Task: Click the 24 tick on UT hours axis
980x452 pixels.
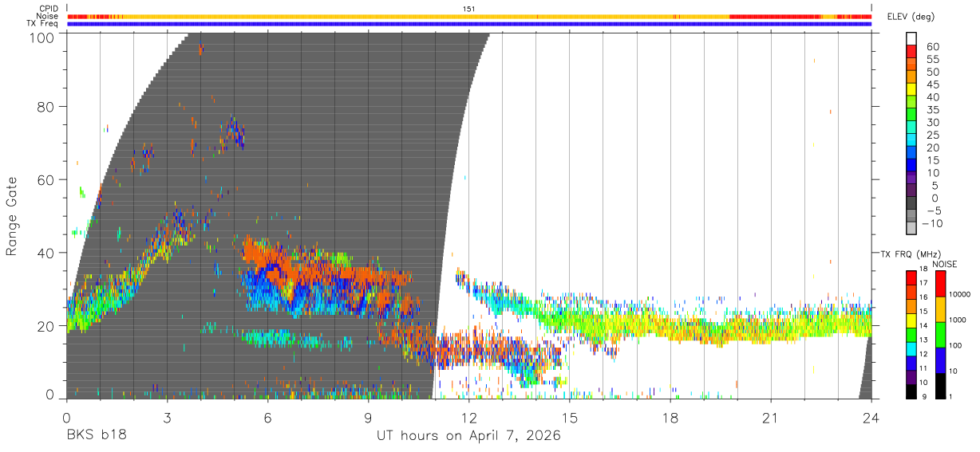Action: point(871,418)
